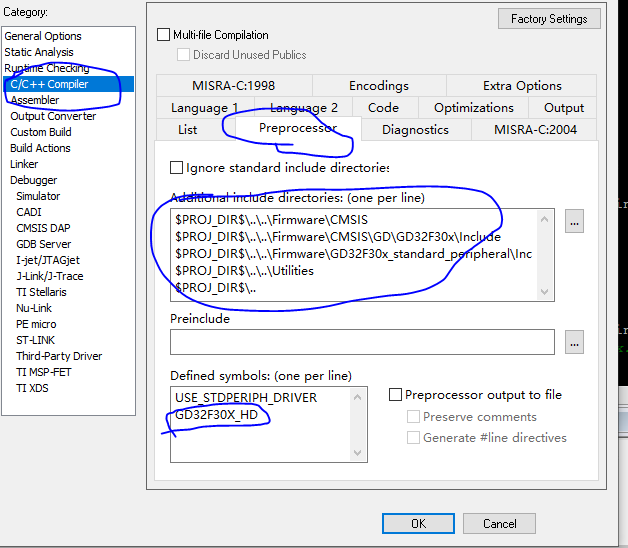Switch to Code tab
The height and width of the screenshot is (548, 628).
point(383,108)
